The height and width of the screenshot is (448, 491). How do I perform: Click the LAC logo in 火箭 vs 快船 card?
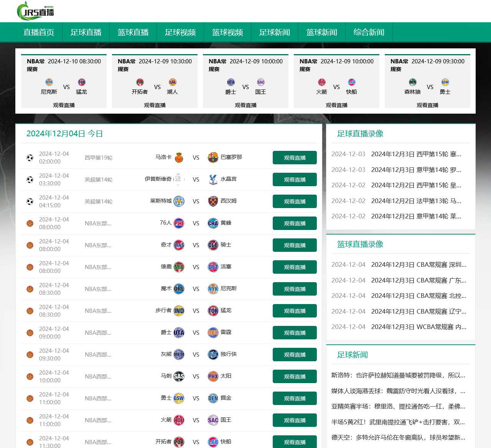(x=352, y=82)
